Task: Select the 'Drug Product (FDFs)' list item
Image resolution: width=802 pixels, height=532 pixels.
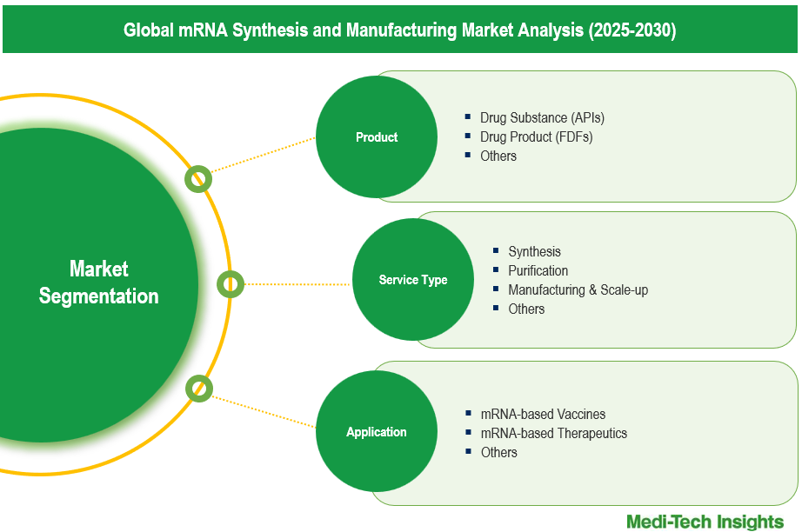Action: [x=536, y=137]
